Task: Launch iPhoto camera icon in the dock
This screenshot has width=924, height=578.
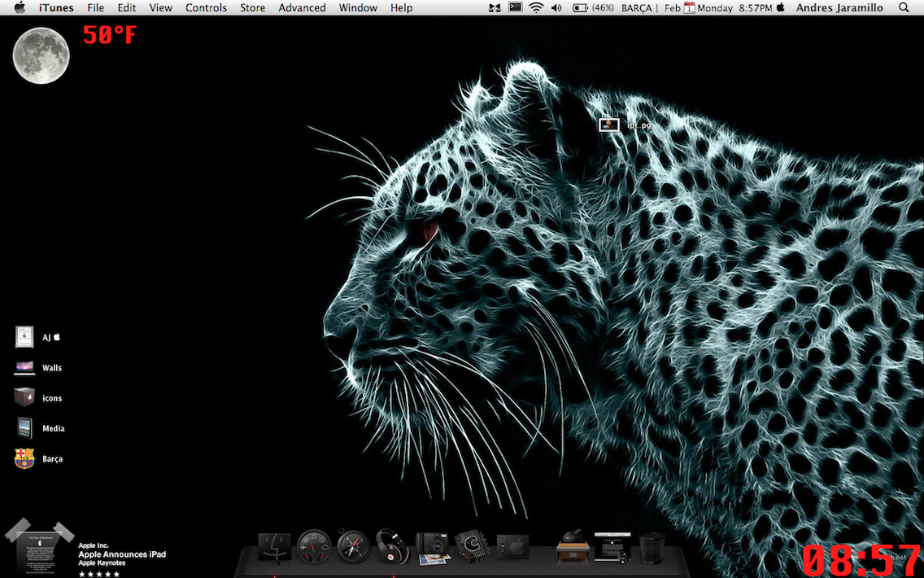Action: [432, 548]
